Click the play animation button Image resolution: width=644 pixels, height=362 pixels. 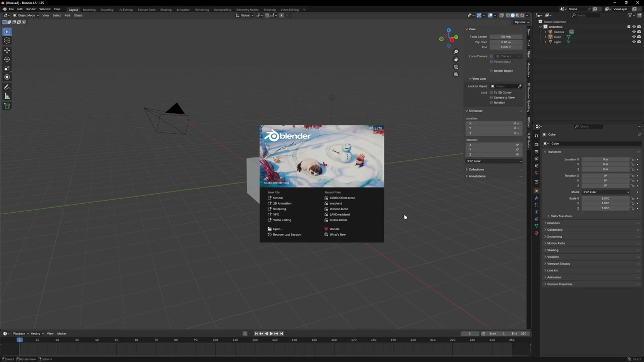click(x=271, y=333)
